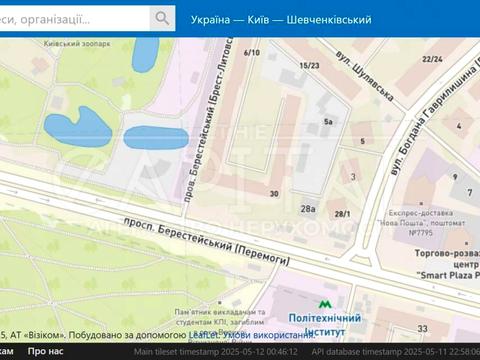
Task: Click building number 33 near metro
Action: click(x=423, y=329)
